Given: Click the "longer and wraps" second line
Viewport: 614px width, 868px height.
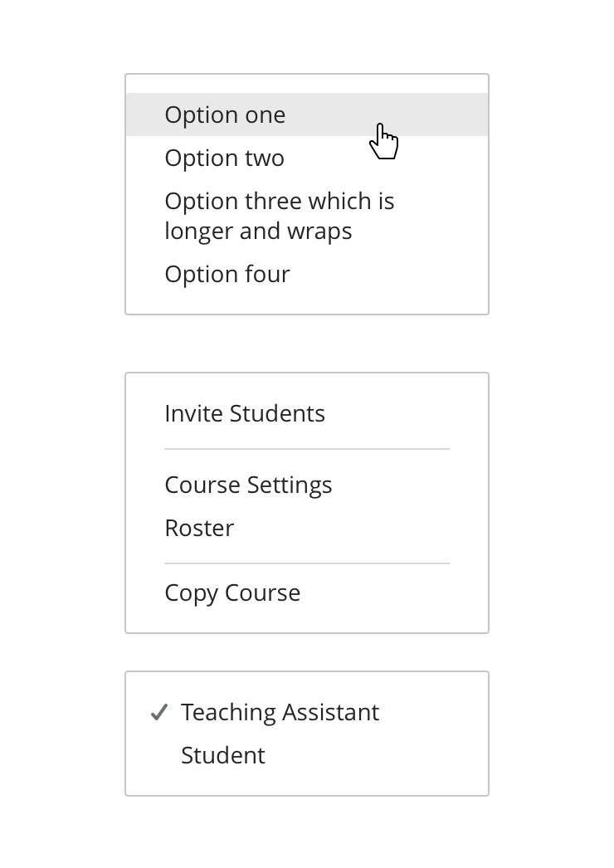Looking at the screenshot, I should tap(258, 232).
